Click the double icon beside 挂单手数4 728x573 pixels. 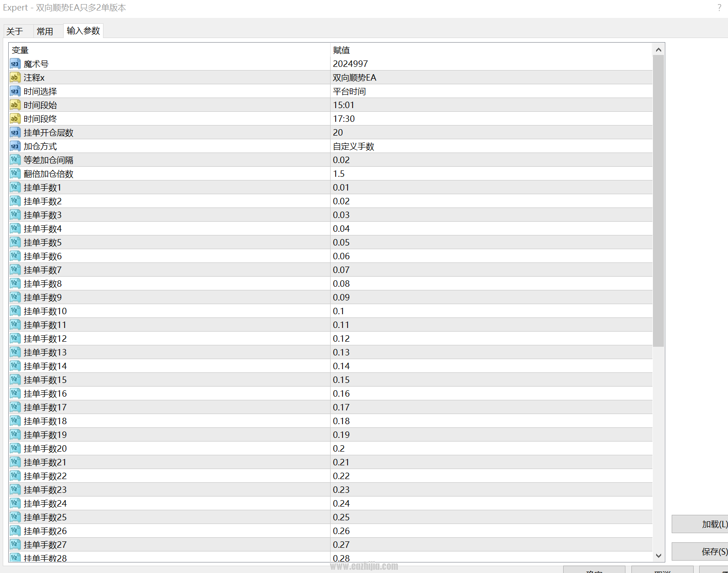pyautogui.click(x=15, y=229)
